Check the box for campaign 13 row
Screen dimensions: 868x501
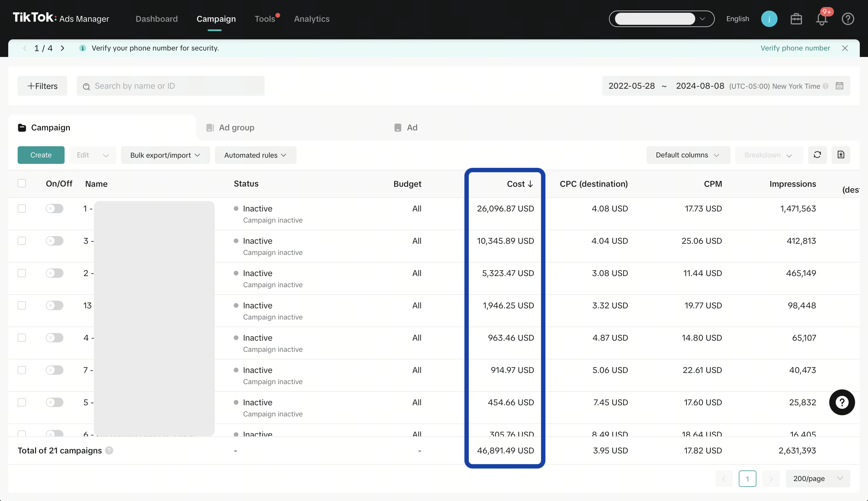(22, 305)
